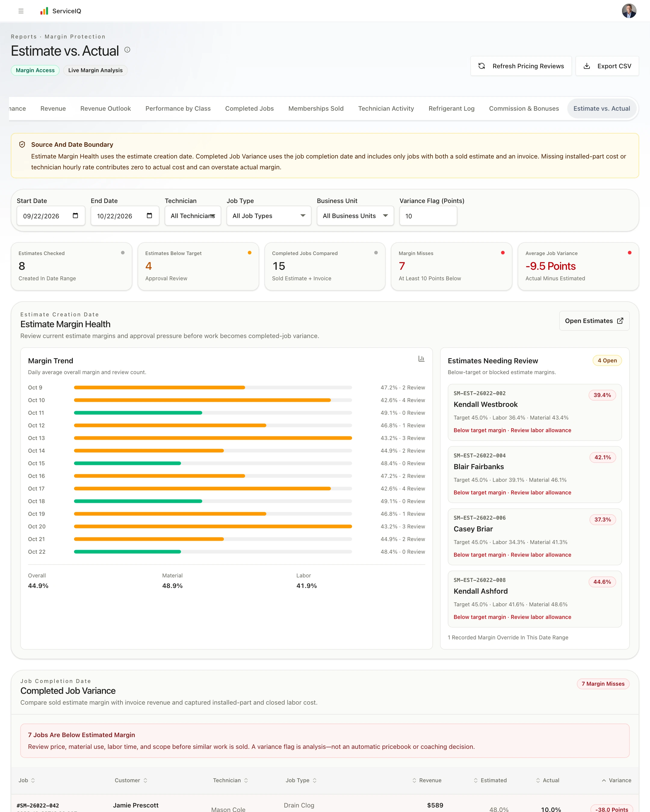Click the shield icon in Source And Date Boundary
Image resolution: width=650 pixels, height=812 pixels.
pyautogui.click(x=22, y=144)
